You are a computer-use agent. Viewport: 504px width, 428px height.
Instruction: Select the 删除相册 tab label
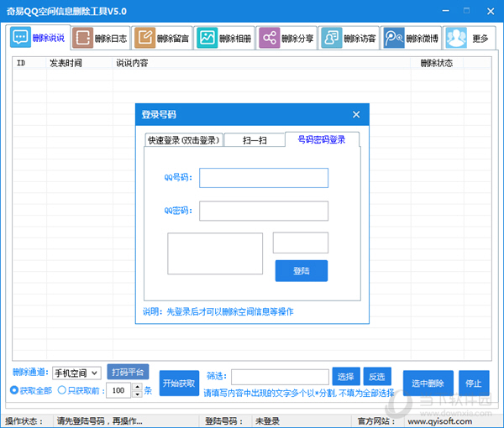[235, 39]
